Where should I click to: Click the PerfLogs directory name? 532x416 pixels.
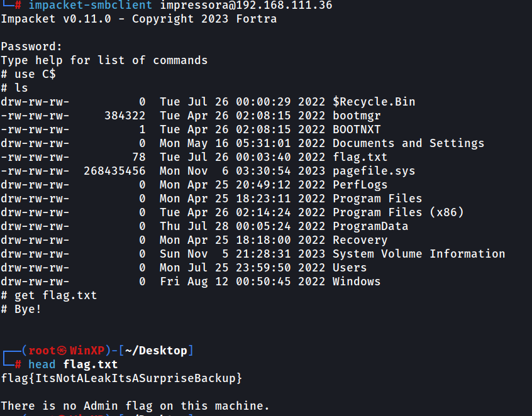tap(360, 185)
